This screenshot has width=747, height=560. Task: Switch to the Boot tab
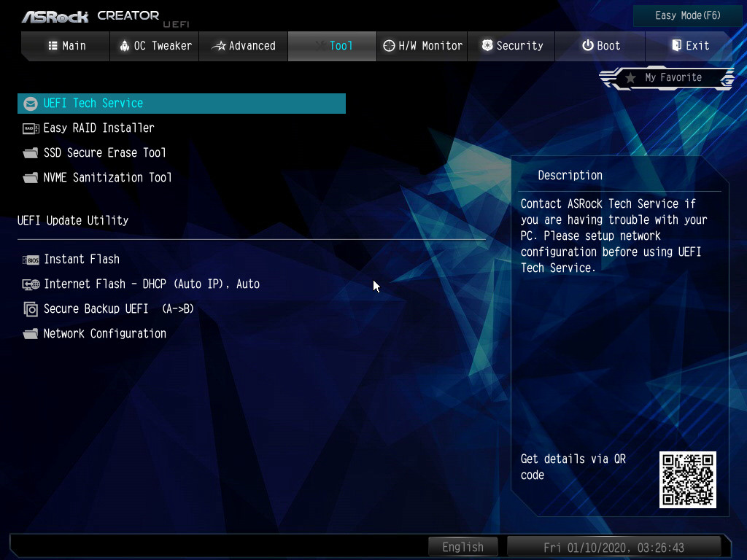[x=600, y=46]
